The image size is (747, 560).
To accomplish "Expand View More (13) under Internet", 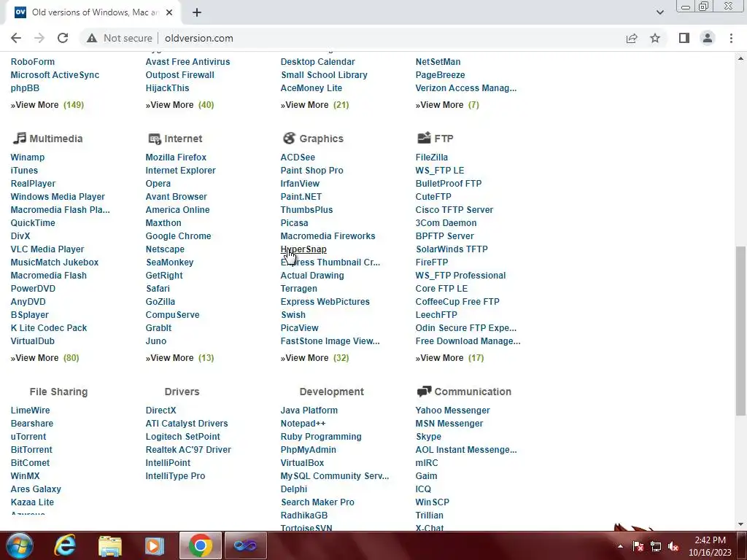I will [179, 357].
